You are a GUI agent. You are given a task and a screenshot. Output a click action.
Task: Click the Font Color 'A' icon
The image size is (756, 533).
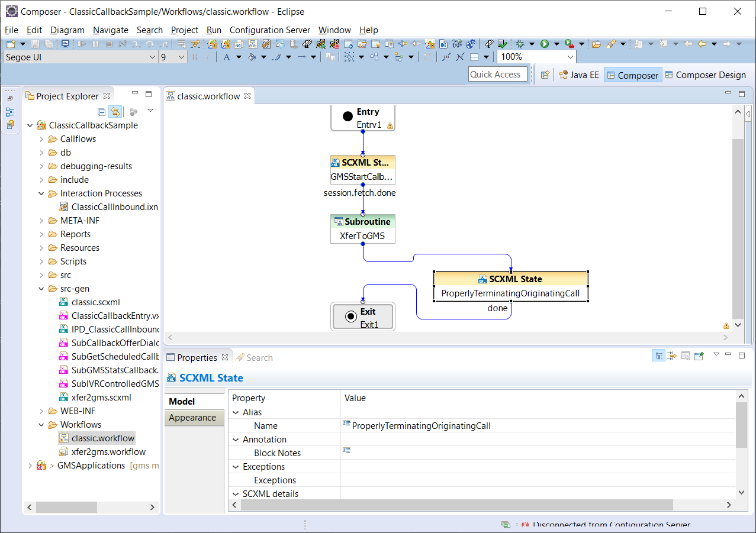click(226, 57)
